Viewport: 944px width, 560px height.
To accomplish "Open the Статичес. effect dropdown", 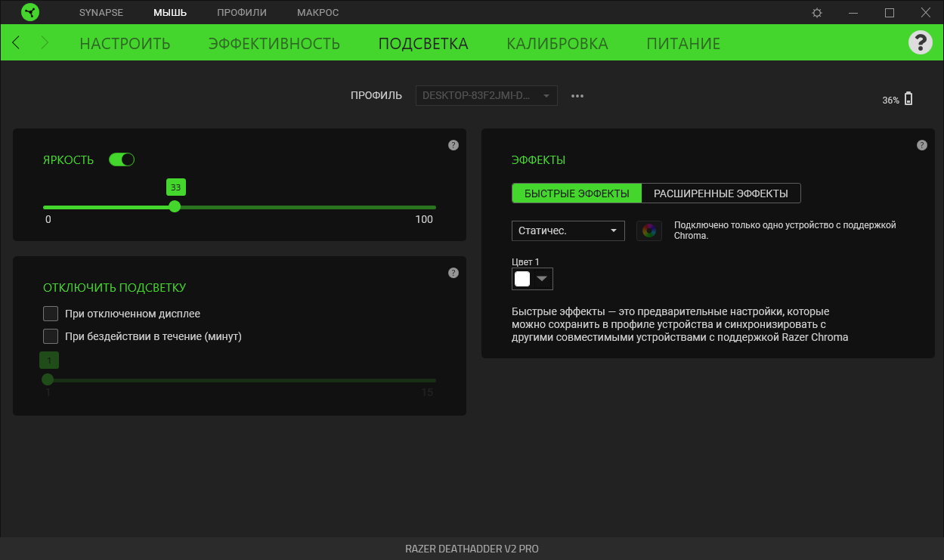I will click(568, 230).
